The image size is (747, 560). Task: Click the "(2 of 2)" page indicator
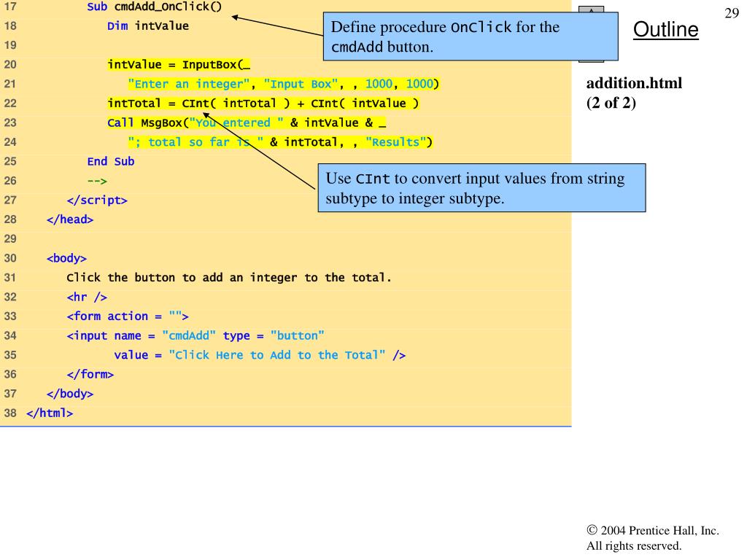point(611,103)
